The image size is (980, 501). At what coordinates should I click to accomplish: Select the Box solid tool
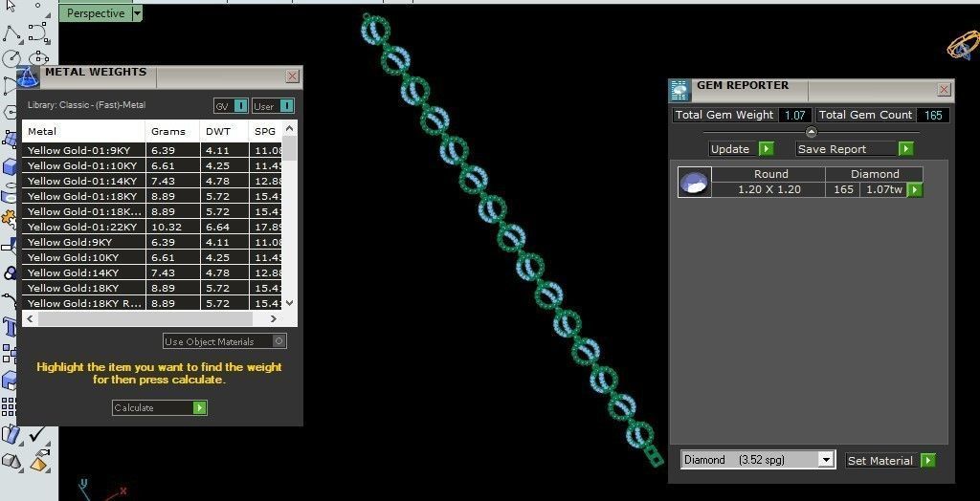(x=10, y=166)
